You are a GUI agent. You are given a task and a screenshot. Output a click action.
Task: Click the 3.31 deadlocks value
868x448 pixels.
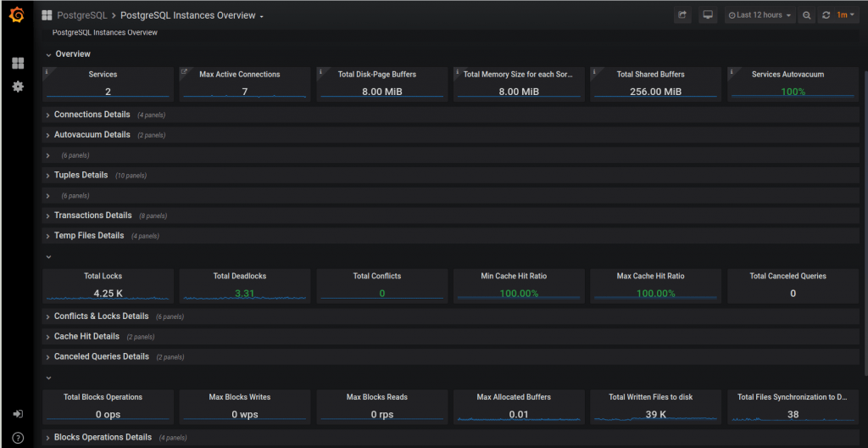tap(245, 294)
